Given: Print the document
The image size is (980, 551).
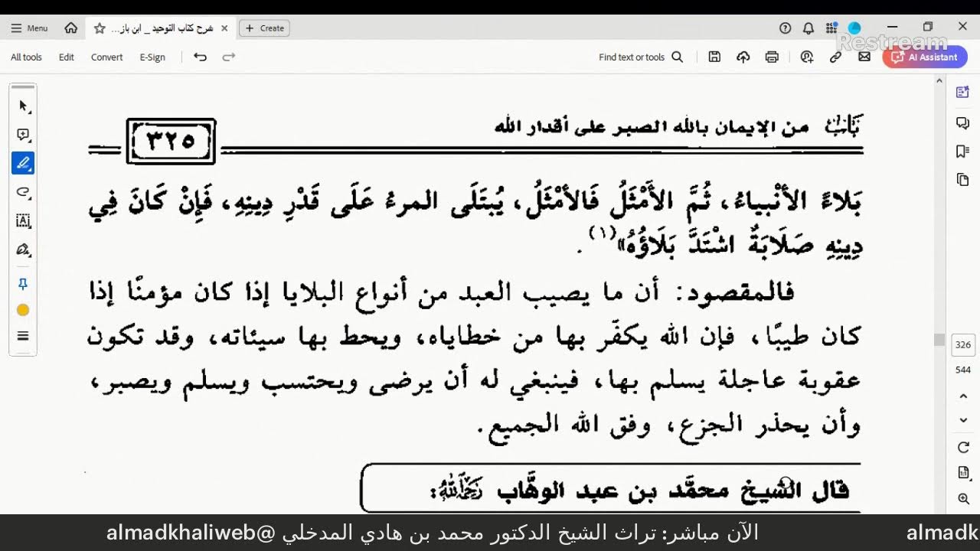Looking at the screenshot, I should pyautogui.click(x=772, y=57).
